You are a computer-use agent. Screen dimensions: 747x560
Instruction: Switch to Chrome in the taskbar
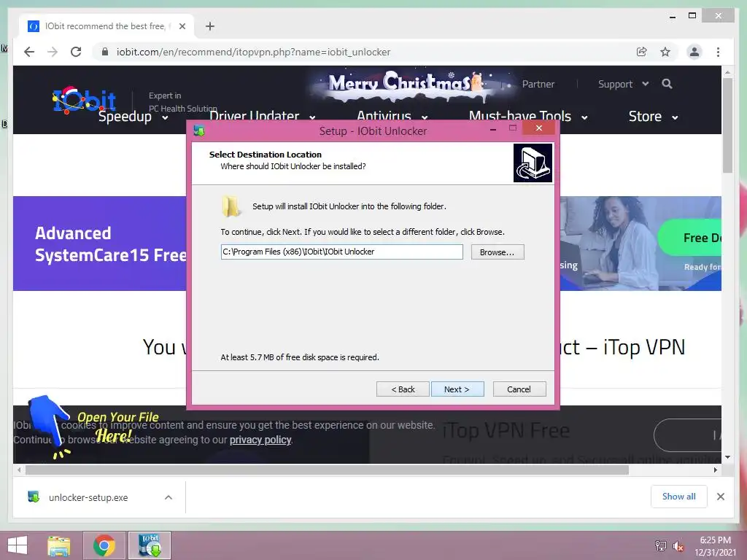(104, 545)
